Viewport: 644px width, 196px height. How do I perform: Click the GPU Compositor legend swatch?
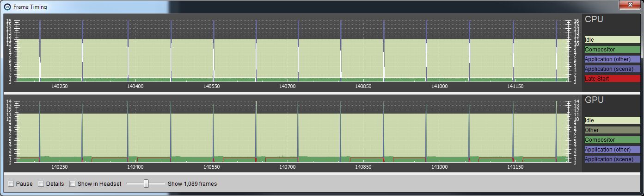[x=612, y=140]
